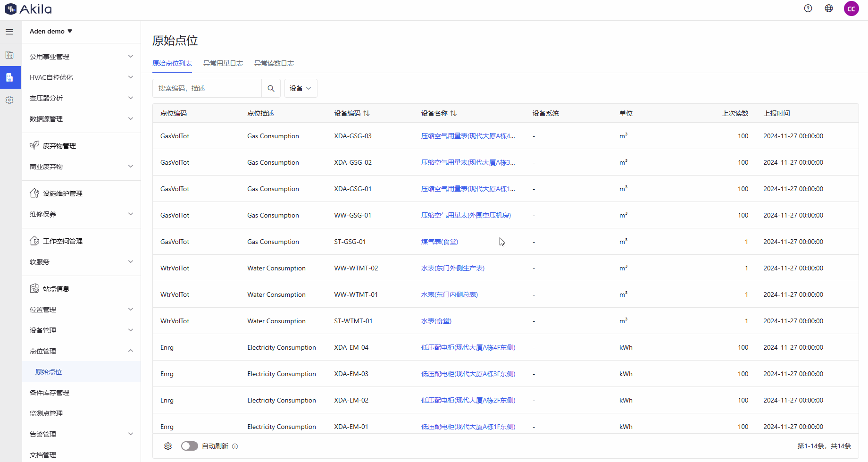Open 水表(东门外侧生产表) link
This screenshot has height=462, width=868.
click(x=453, y=268)
